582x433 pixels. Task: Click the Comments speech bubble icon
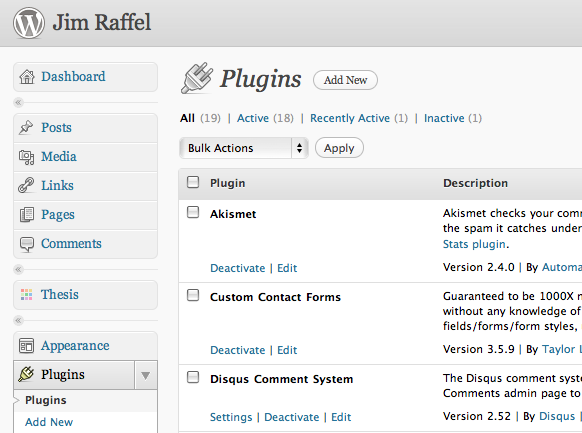point(26,244)
